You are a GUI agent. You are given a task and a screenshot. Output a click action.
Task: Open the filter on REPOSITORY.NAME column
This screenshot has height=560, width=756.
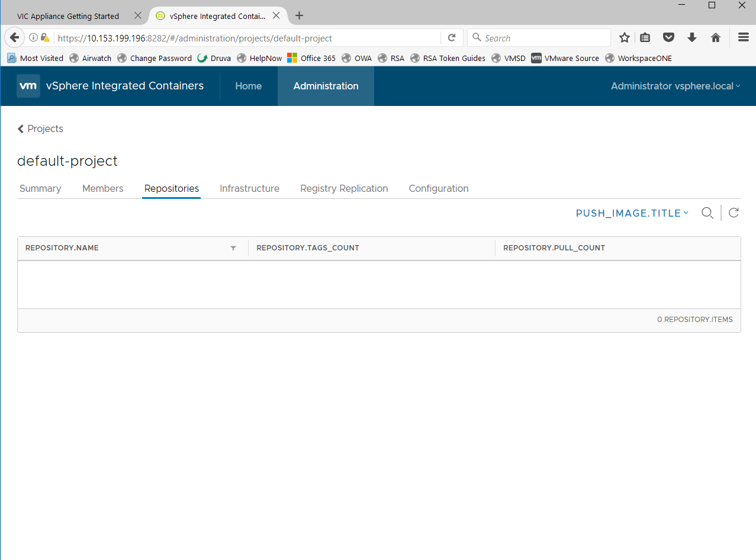(x=233, y=248)
